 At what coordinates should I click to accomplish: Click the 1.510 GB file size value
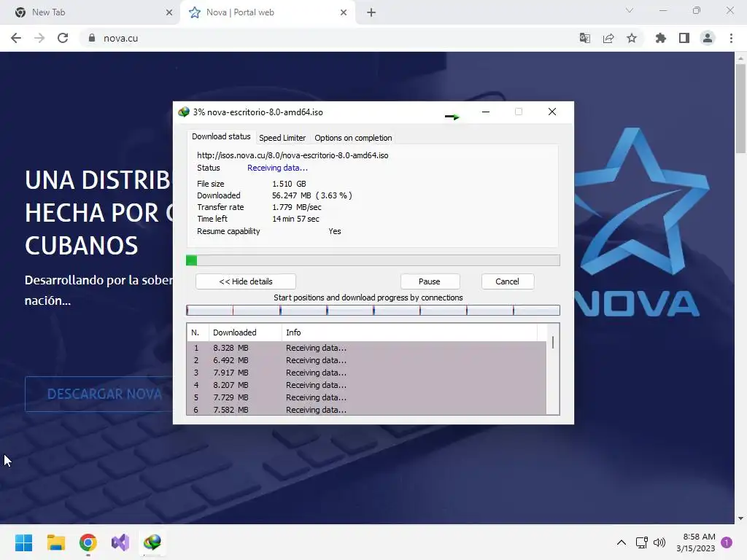click(x=289, y=184)
